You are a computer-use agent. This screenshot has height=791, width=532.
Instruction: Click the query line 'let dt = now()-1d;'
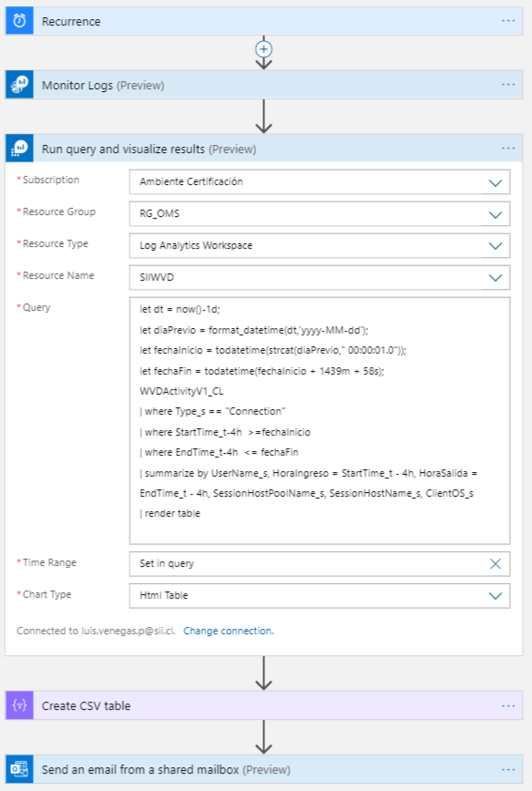pos(180,309)
